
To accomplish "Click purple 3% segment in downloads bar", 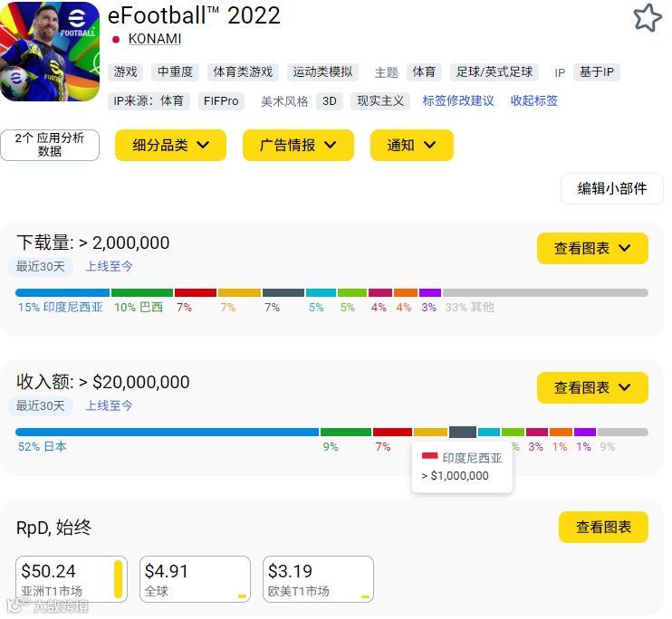I will pyautogui.click(x=430, y=293).
